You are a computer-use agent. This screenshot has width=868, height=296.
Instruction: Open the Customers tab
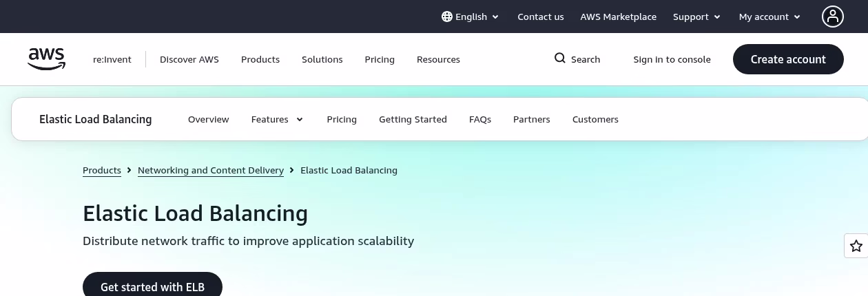595,119
